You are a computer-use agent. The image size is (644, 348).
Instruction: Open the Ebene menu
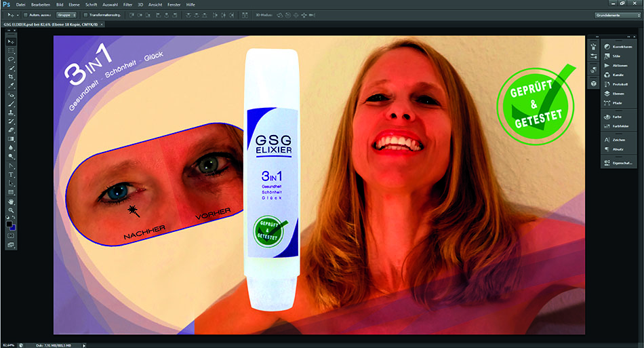point(74,5)
